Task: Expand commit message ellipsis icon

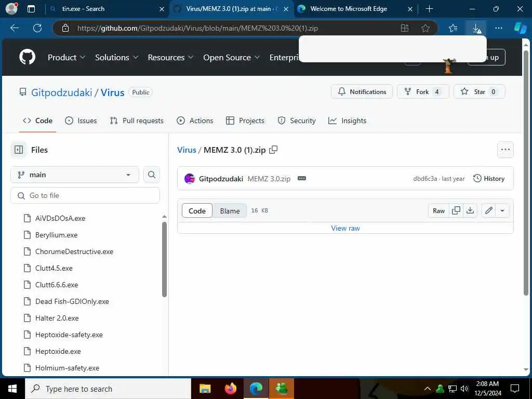Action: point(302,179)
